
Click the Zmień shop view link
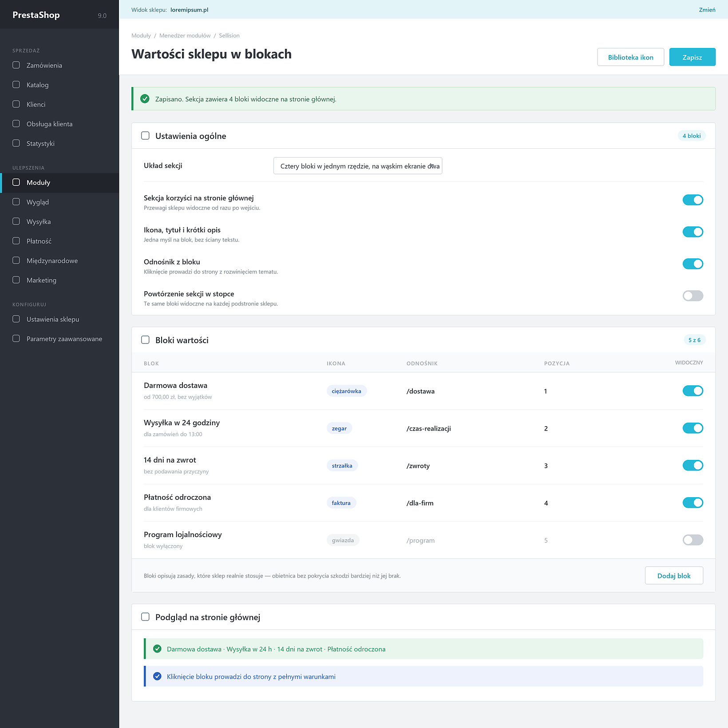pyautogui.click(x=707, y=10)
